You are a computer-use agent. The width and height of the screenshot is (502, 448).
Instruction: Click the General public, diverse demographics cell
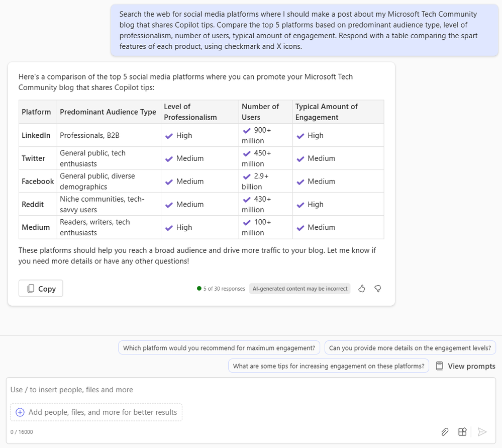click(x=109, y=181)
